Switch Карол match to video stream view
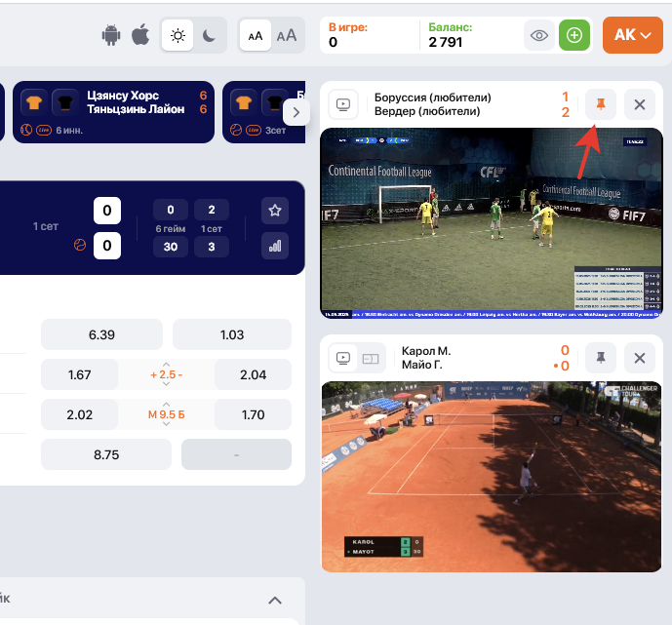672x625 pixels. 343,358
